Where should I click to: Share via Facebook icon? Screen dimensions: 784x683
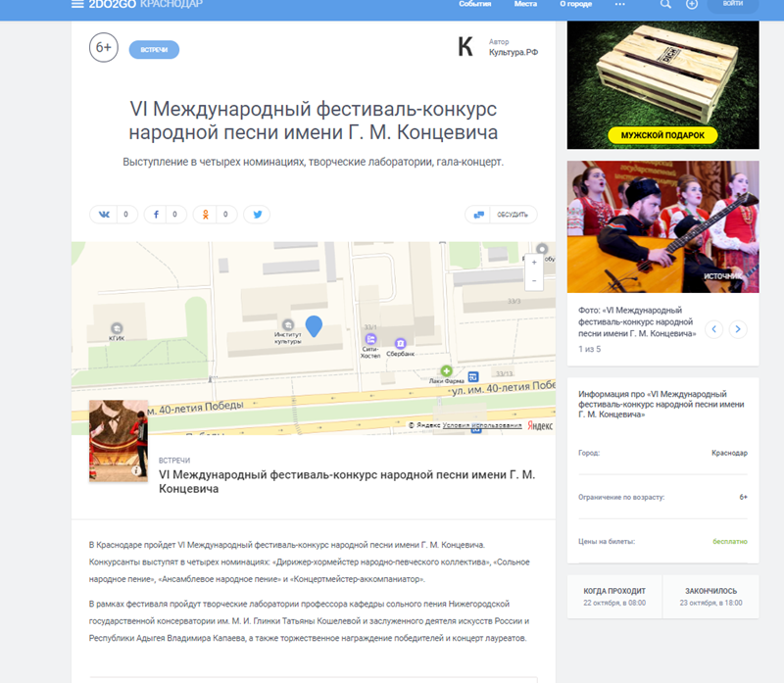point(156,215)
